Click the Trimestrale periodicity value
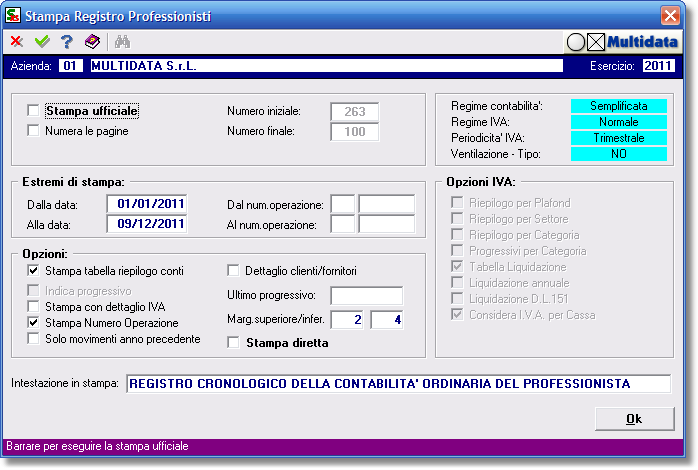This screenshot has width=698, height=470. click(x=619, y=138)
